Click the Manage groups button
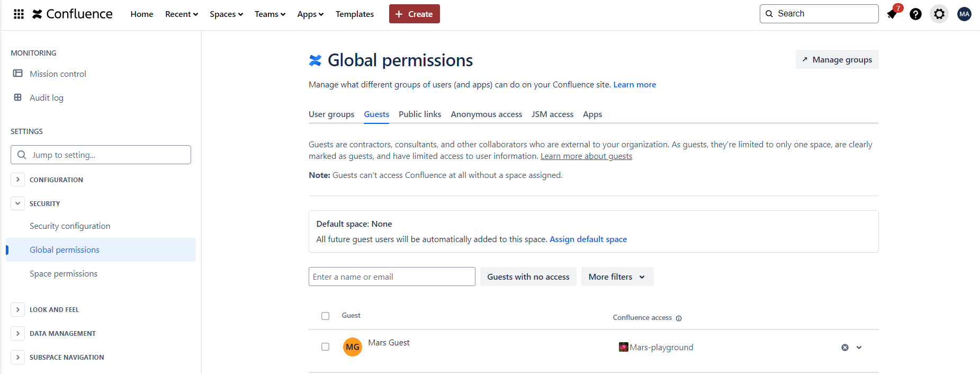This screenshot has width=980, height=374. 837,60
